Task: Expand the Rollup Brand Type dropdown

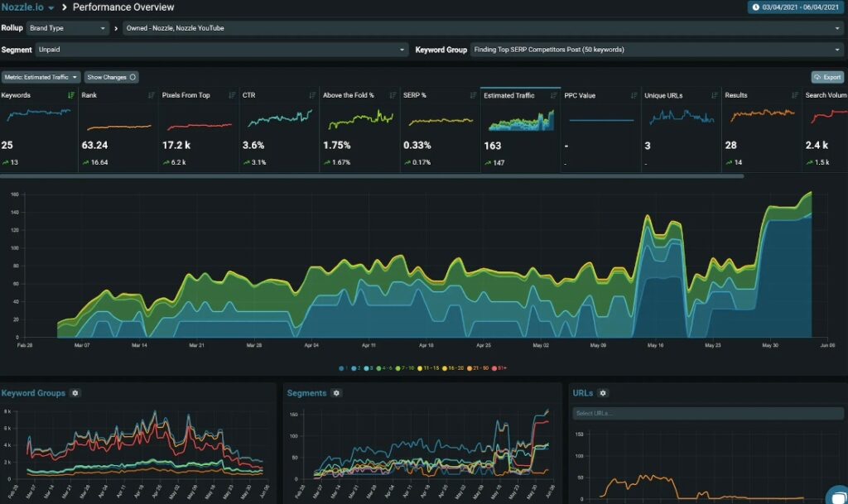Action: (68, 28)
